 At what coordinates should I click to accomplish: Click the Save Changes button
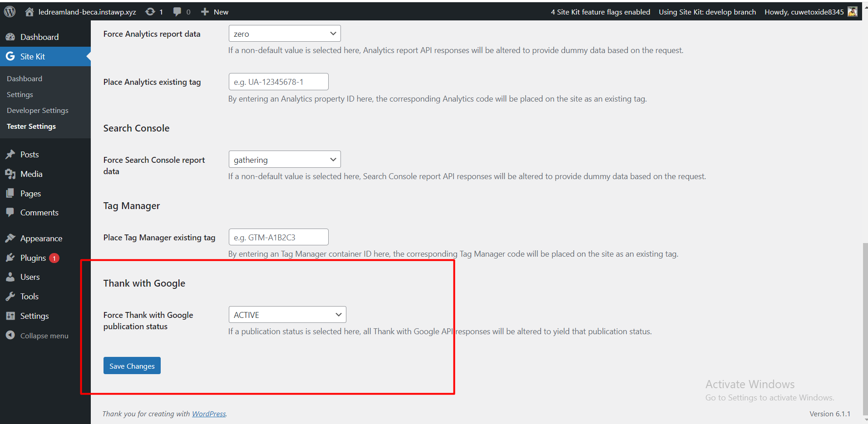pyautogui.click(x=132, y=366)
